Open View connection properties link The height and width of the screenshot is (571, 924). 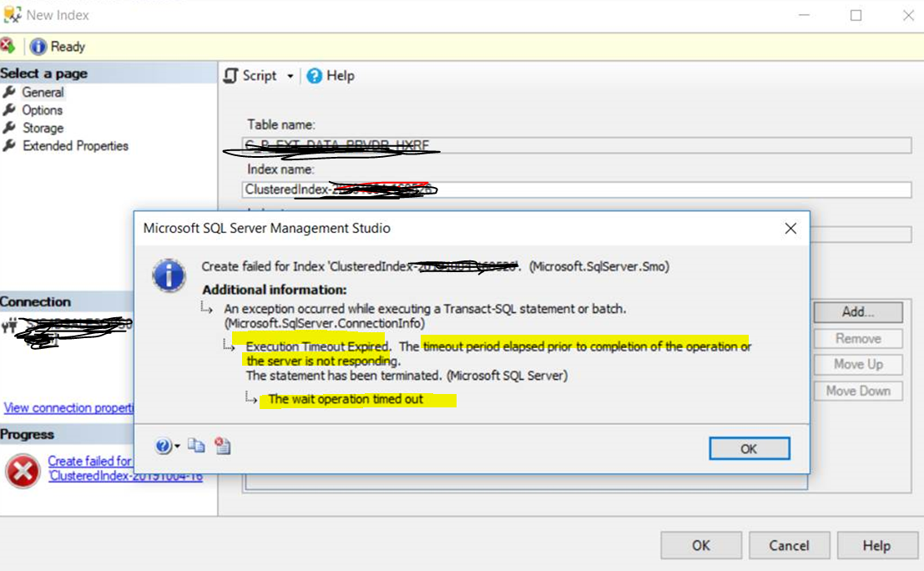[69, 407]
